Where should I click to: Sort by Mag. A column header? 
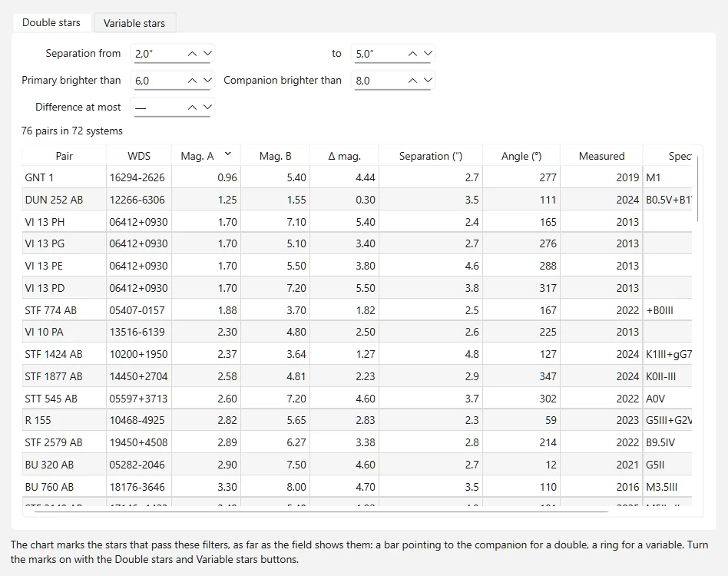[x=206, y=156]
